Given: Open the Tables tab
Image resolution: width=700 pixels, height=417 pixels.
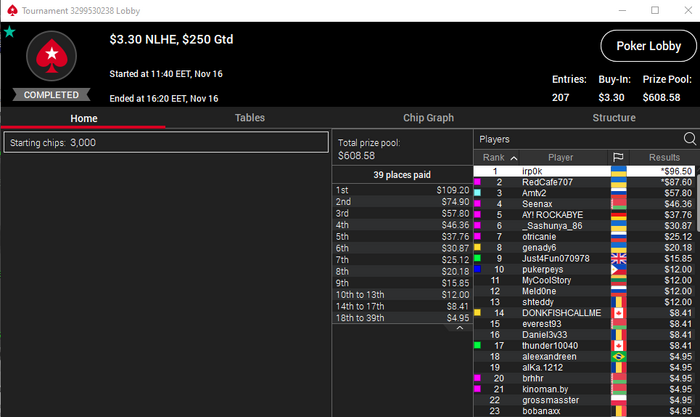Looking at the screenshot, I should 250,118.
